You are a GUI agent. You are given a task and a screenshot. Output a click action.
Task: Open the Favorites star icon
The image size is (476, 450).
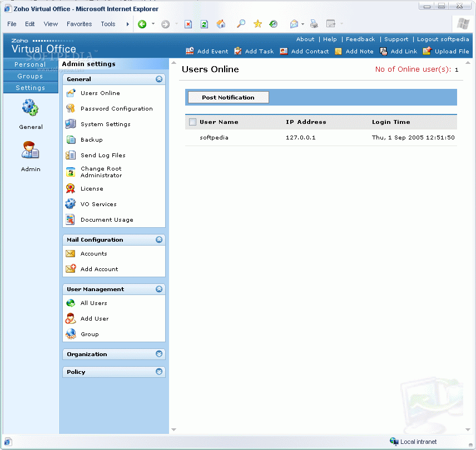tap(257, 24)
